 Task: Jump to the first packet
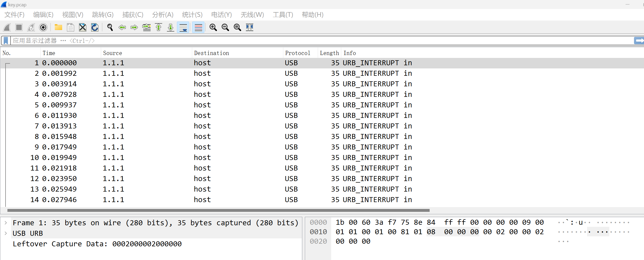pyautogui.click(x=158, y=27)
